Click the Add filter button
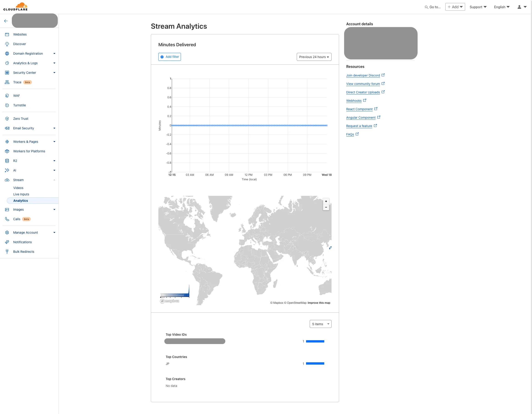 point(170,56)
